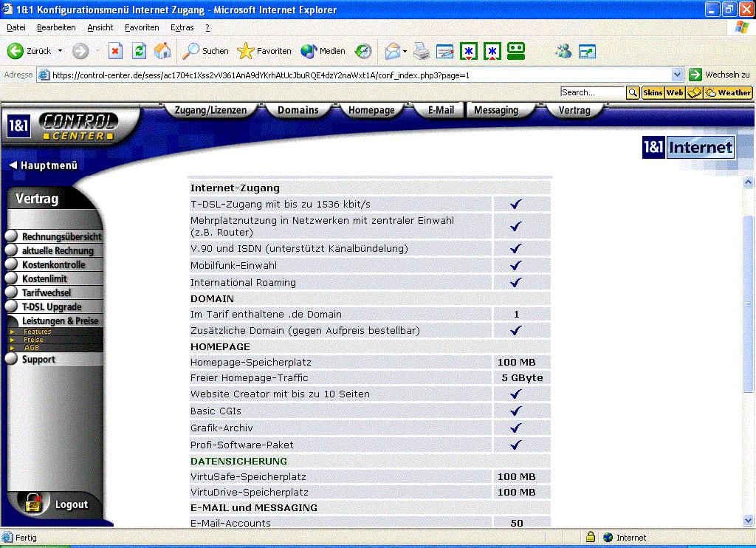The width and height of the screenshot is (756, 548).
Task: Click the page scrollbar up arrow
Action: pos(748,182)
